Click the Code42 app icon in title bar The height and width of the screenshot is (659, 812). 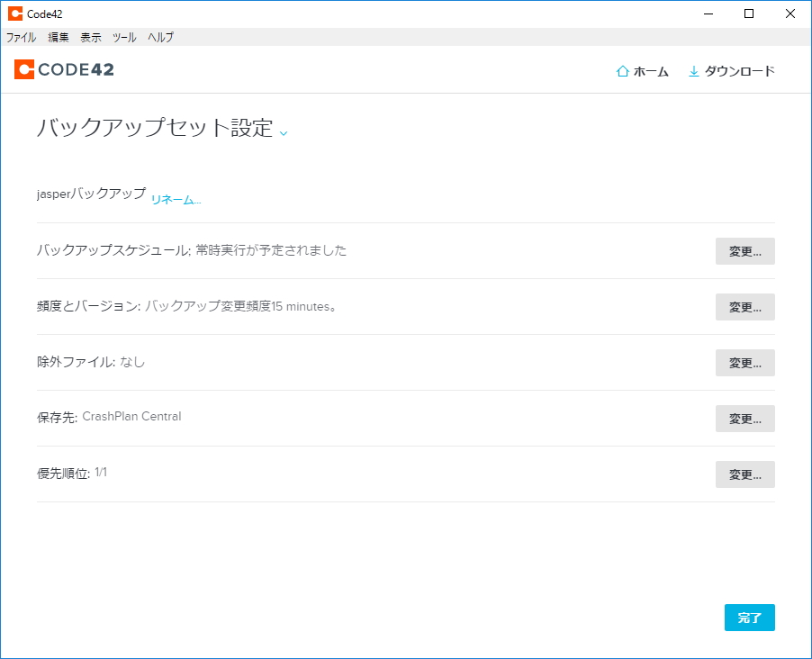coord(14,14)
